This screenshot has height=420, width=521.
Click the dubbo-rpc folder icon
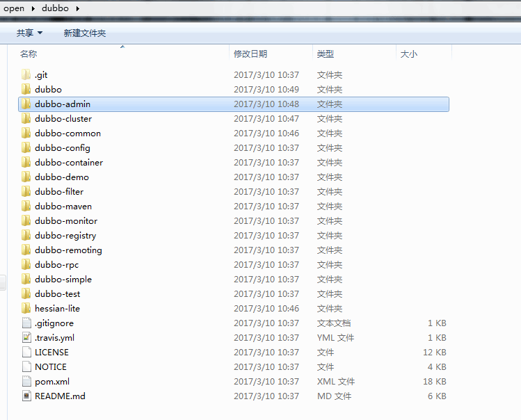coord(26,265)
